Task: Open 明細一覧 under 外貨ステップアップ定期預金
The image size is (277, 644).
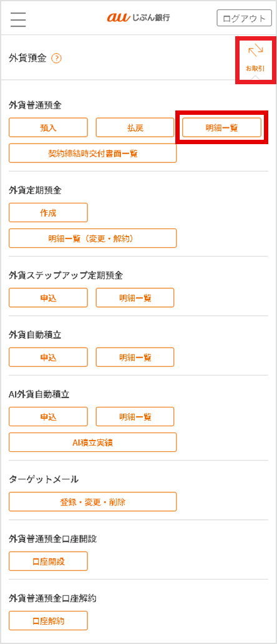Action: click(x=135, y=298)
